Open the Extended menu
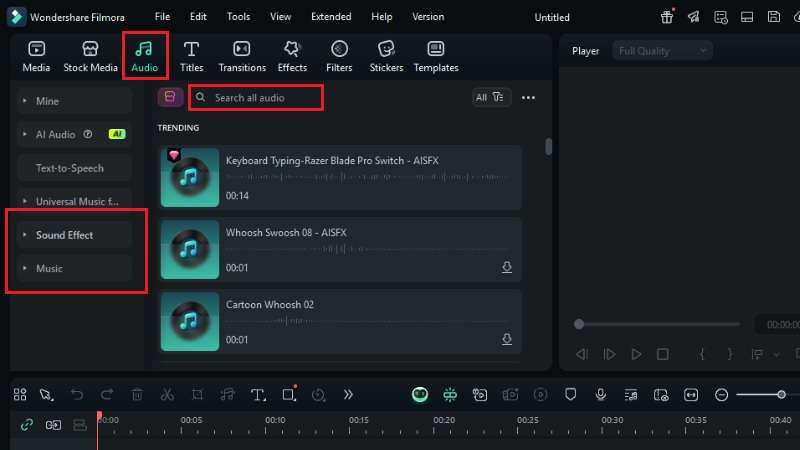This screenshot has height=450, width=800. pos(331,17)
